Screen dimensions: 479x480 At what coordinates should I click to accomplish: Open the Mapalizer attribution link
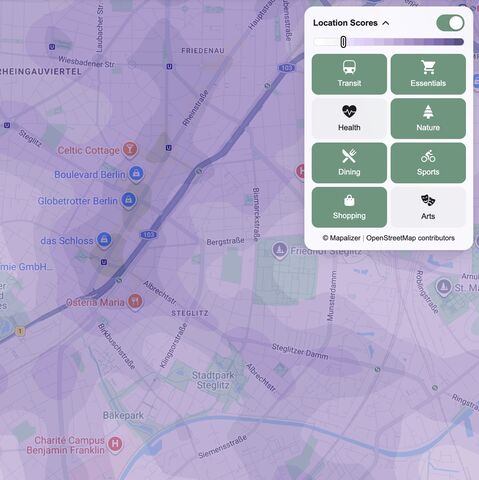[x=341, y=238]
